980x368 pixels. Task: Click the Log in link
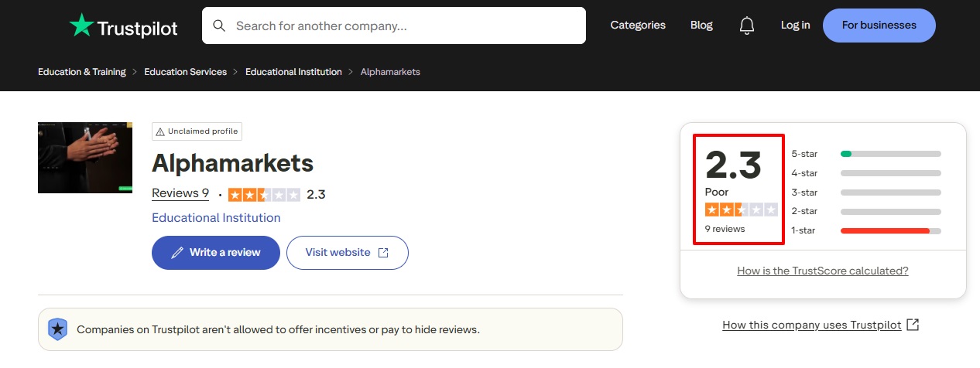795,26
